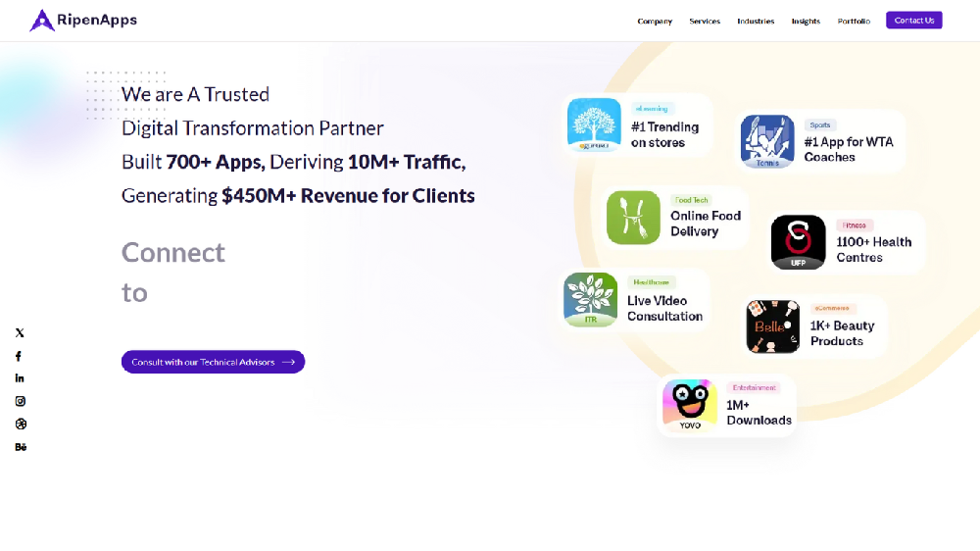Open the Insights menu item

pyautogui.click(x=806, y=21)
